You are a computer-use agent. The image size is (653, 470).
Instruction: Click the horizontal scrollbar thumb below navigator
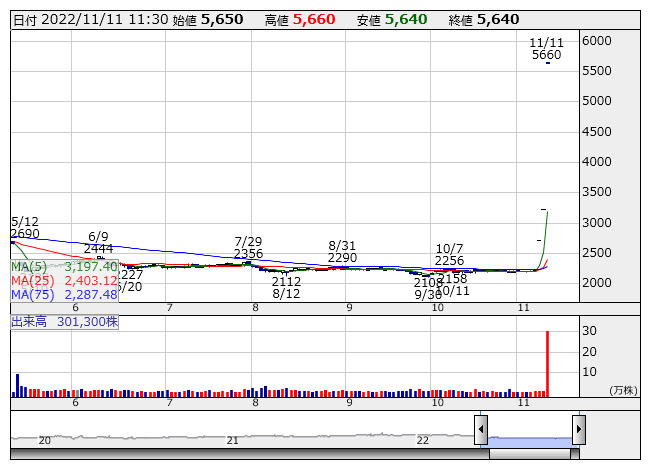tap(531, 454)
